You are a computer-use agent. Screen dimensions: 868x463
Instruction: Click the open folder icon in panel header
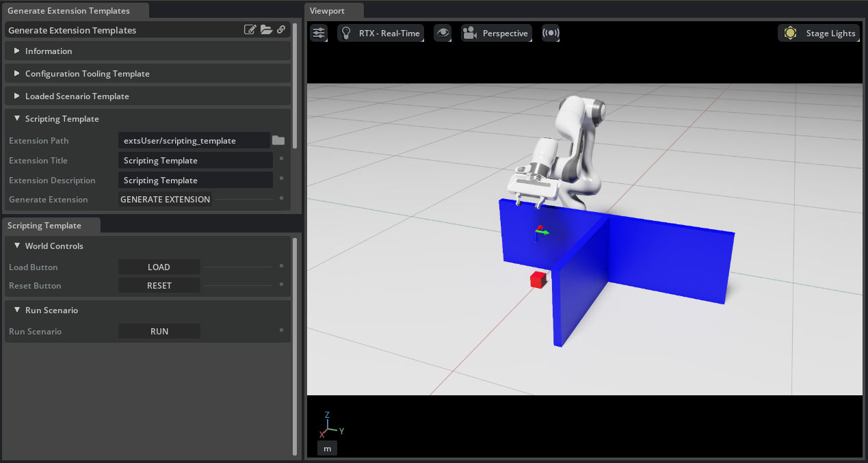[x=266, y=30]
